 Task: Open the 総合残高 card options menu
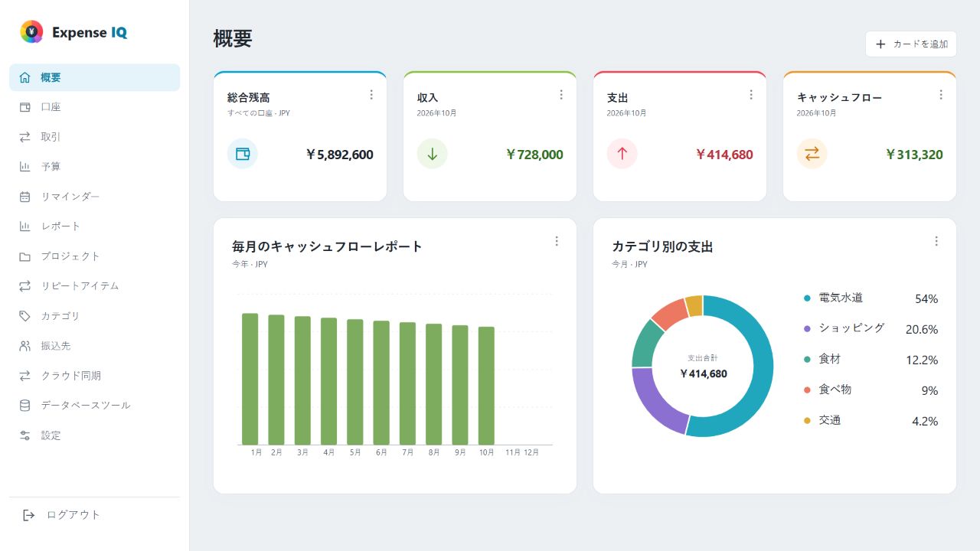[x=371, y=95]
